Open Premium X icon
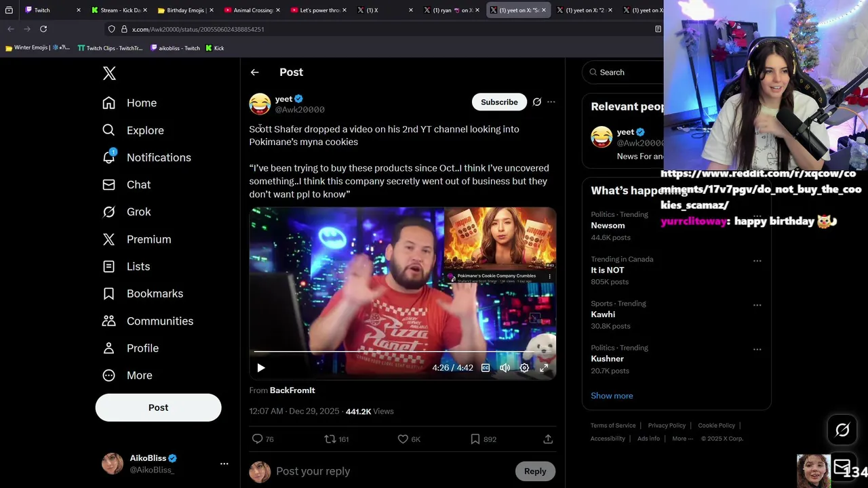868x488 pixels. pyautogui.click(x=108, y=239)
